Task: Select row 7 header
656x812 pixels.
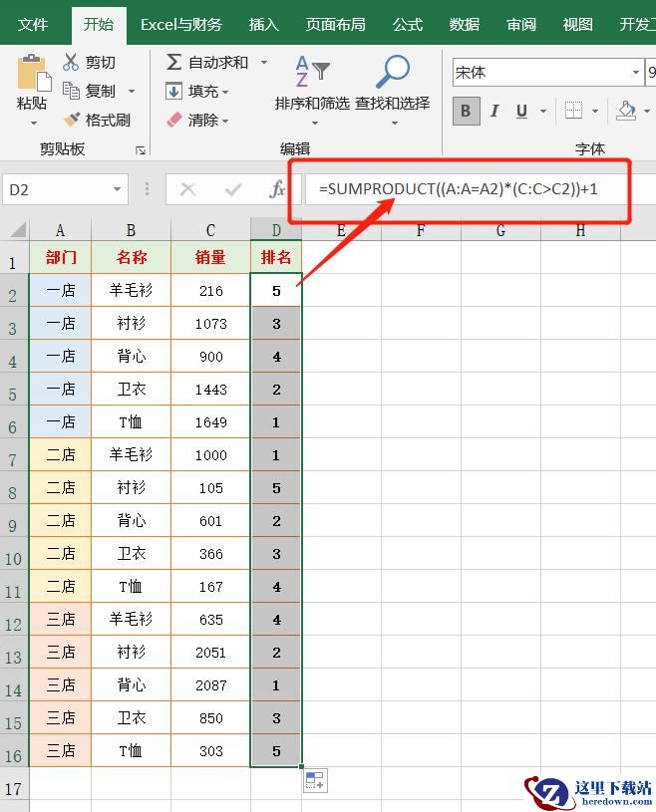Action: click(x=14, y=455)
